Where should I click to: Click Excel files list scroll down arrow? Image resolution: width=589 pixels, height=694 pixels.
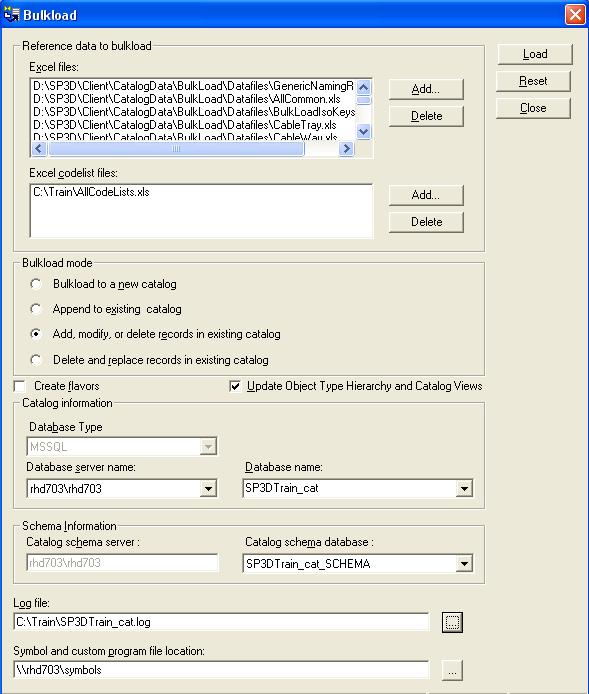pyautogui.click(x=363, y=131)
